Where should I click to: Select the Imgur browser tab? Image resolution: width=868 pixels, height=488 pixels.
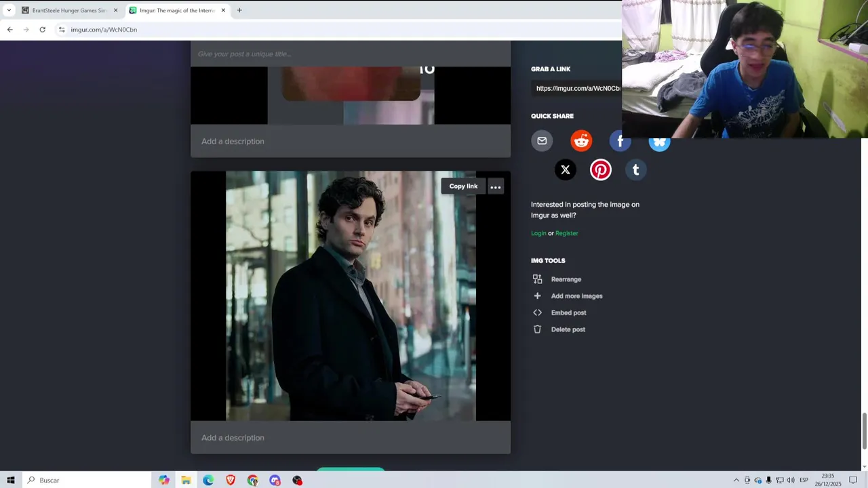[x=178, y=10]
